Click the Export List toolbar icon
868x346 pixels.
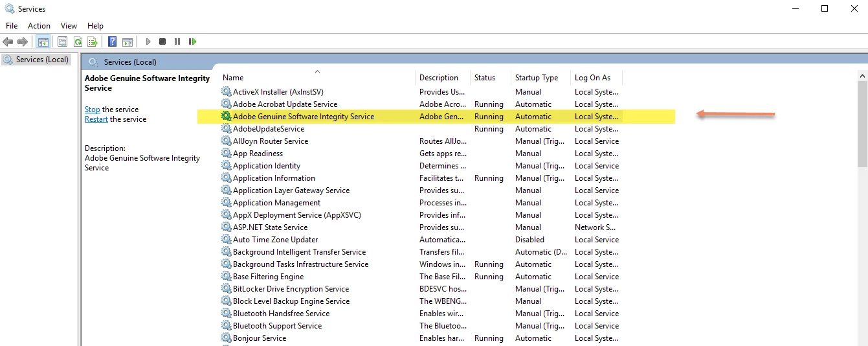tap(93, 41)
